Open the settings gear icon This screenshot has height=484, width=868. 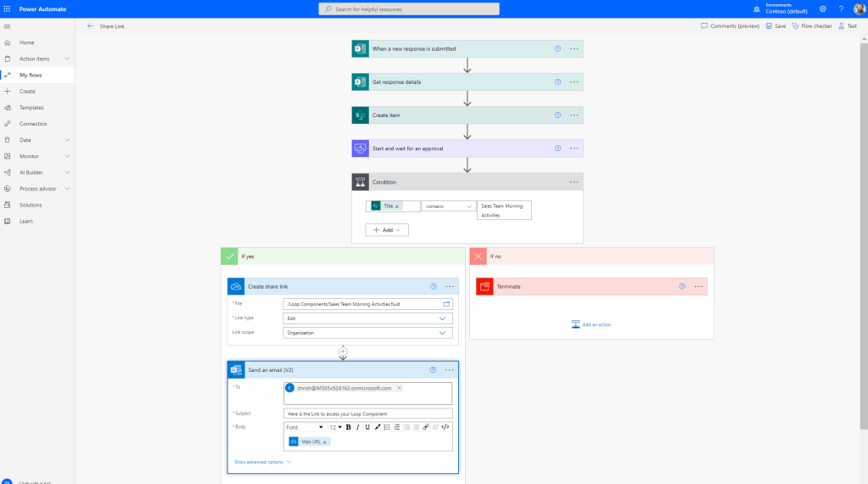pos(822,8)
